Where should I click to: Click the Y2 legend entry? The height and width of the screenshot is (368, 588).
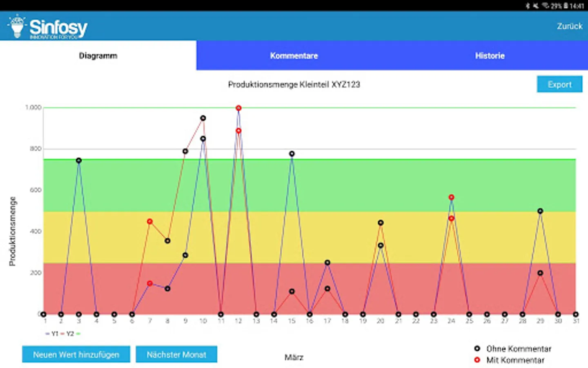point(67,334)
